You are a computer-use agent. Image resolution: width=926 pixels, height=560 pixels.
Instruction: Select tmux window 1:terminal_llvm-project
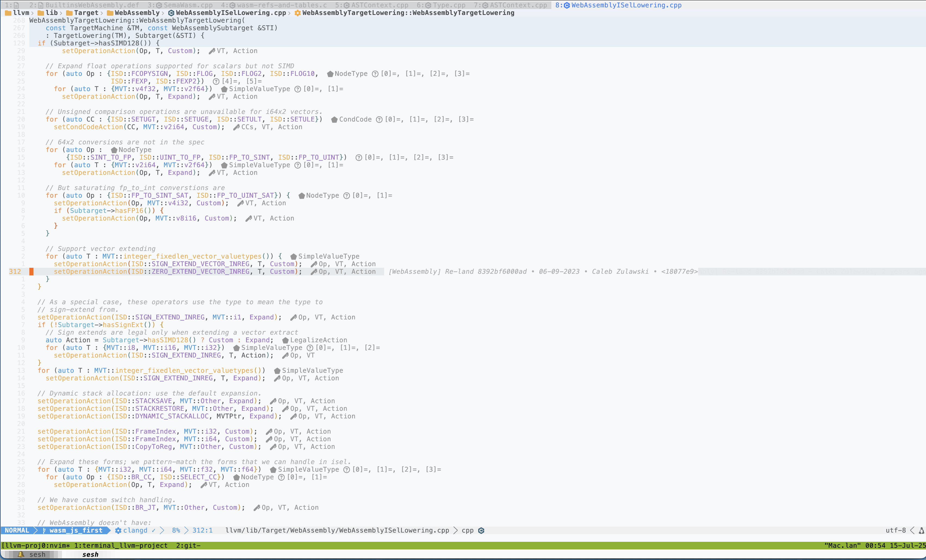point(121,545)
